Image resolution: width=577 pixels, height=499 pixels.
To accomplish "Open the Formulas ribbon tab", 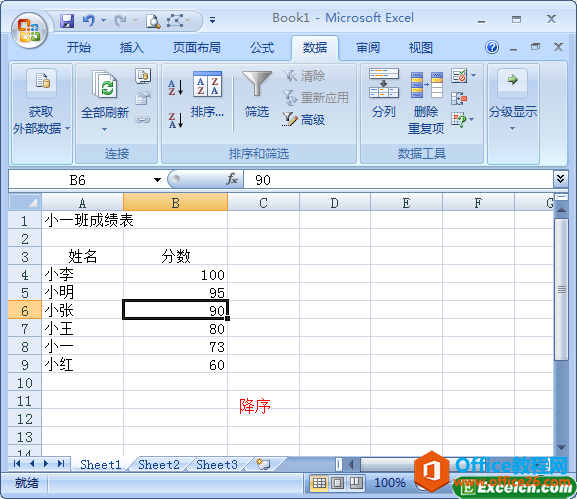I will pos(262,47).
